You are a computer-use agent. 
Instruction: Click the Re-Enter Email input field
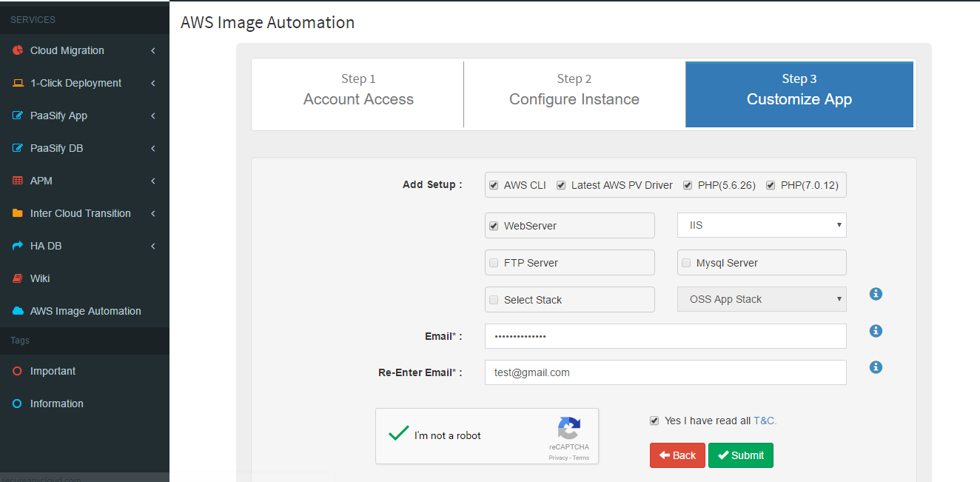[x=665, y=372]
